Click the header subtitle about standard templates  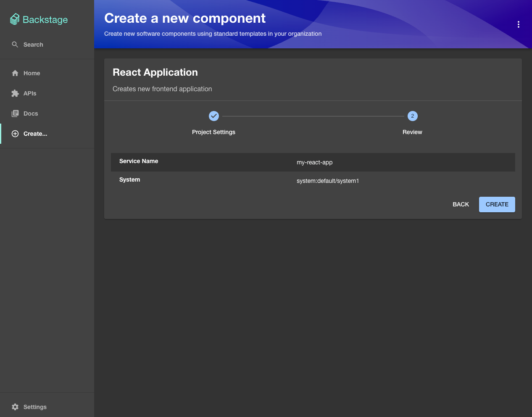tap(213, 34)
